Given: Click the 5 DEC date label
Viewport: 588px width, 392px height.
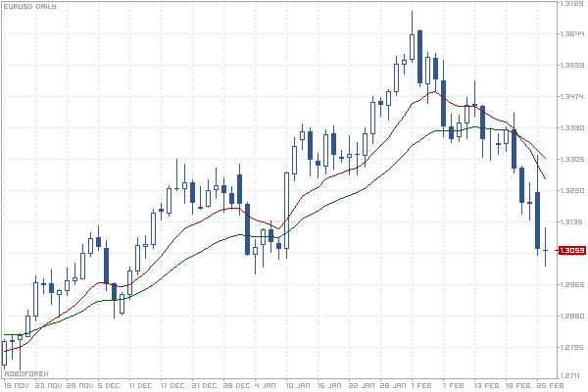Looking at the screenshot, I should [109, 385].
